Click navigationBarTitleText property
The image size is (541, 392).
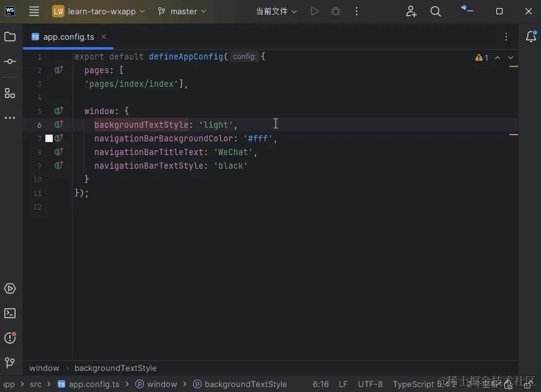pyautogui.click(x=149, y=152)
